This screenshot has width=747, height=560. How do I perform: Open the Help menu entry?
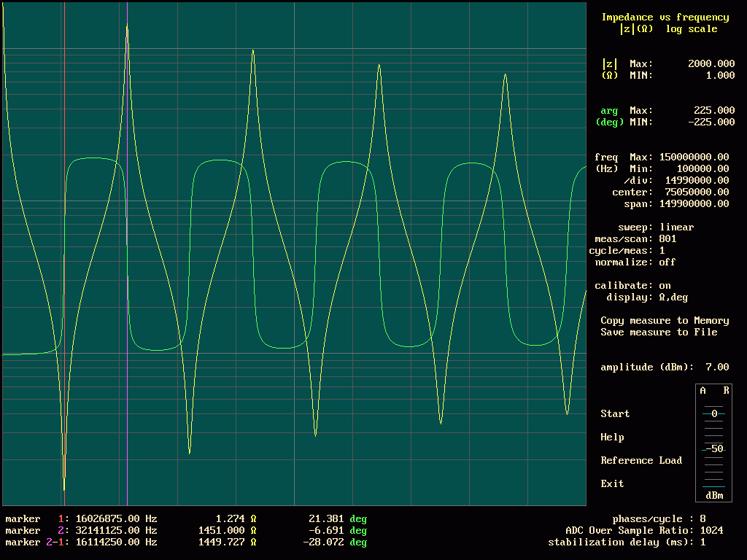click(x=612, y=437)
